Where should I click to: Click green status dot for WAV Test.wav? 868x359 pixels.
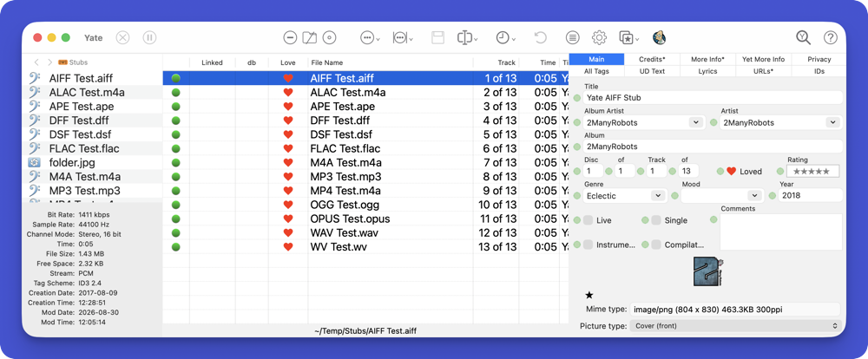[176, 233]
